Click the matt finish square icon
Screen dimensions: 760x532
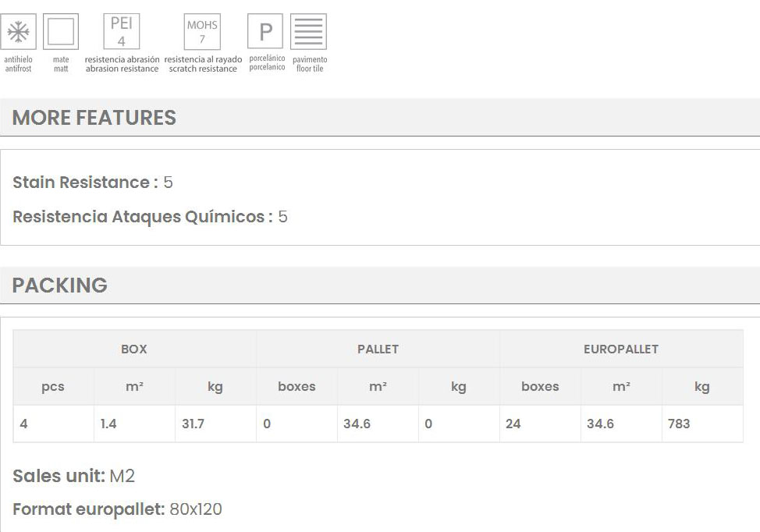(61, 33)
